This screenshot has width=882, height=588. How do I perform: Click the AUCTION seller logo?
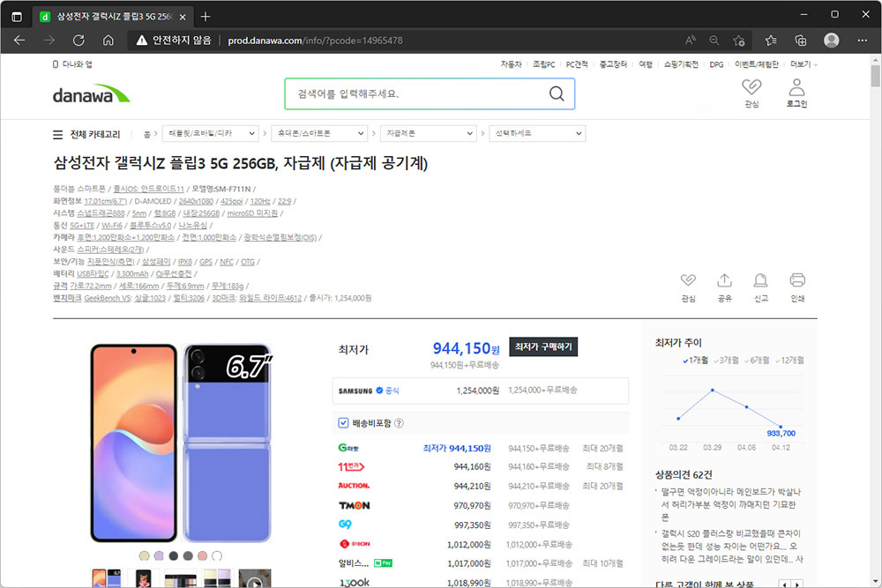tap(354, 486)
